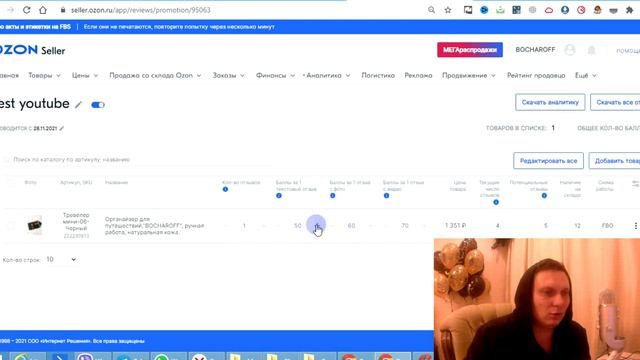
Task: Click the МЕГАраспродажи button
Action: (x=470, y=50)
